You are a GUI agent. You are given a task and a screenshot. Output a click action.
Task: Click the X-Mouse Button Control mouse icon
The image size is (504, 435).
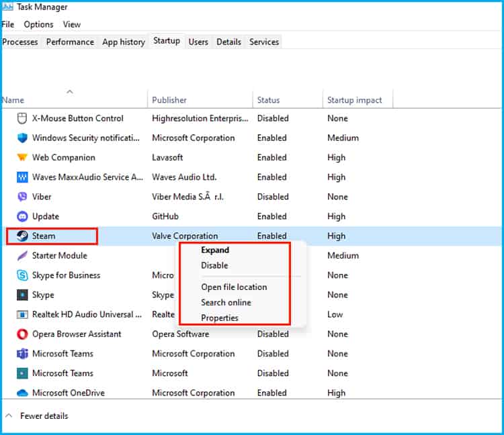[22, 118]
